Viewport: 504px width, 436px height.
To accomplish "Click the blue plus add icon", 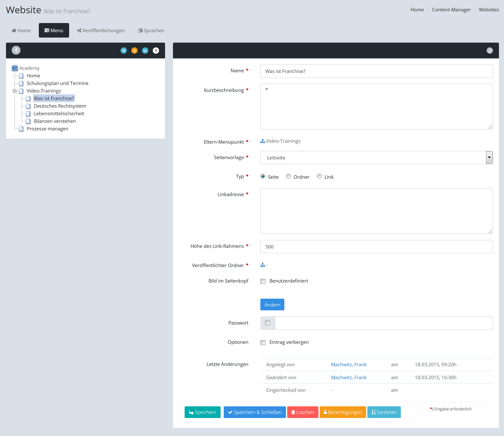I will [124, 51].
